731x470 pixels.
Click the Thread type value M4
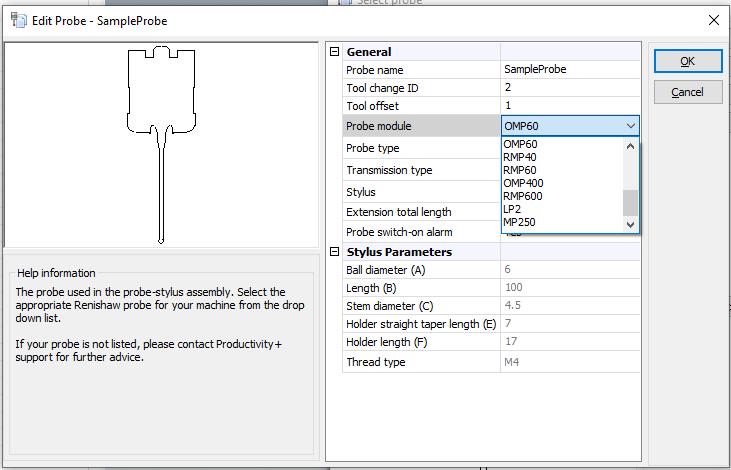[x=570, y=362]
